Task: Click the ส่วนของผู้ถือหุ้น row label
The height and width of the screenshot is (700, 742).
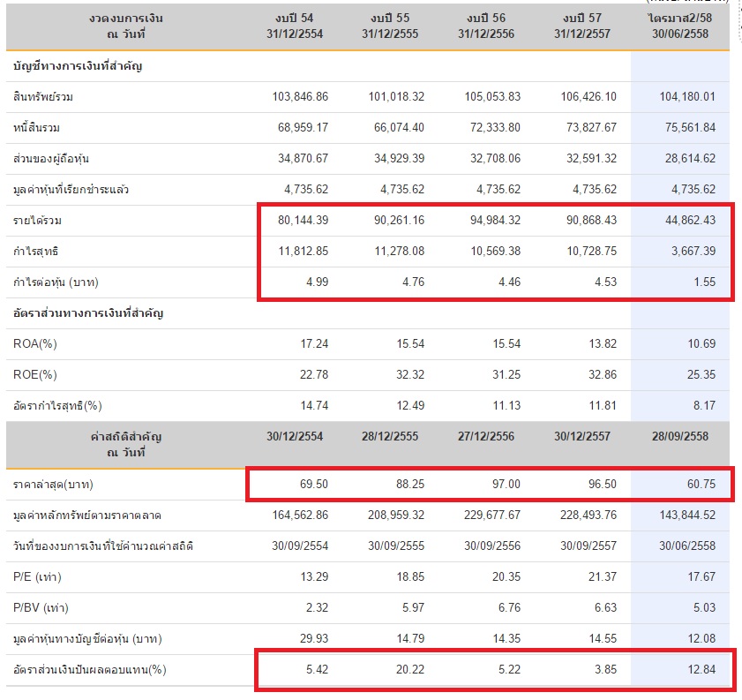Action: (51, 159)
